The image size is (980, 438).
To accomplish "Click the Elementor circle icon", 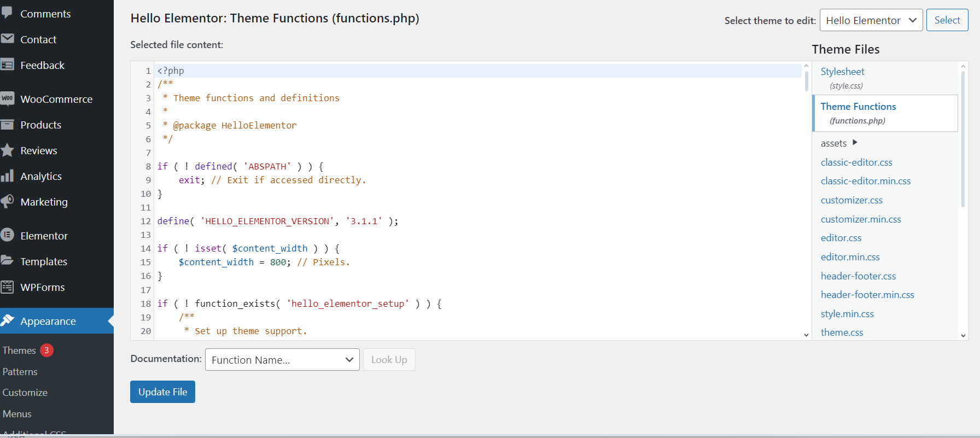I will [7, 235].
